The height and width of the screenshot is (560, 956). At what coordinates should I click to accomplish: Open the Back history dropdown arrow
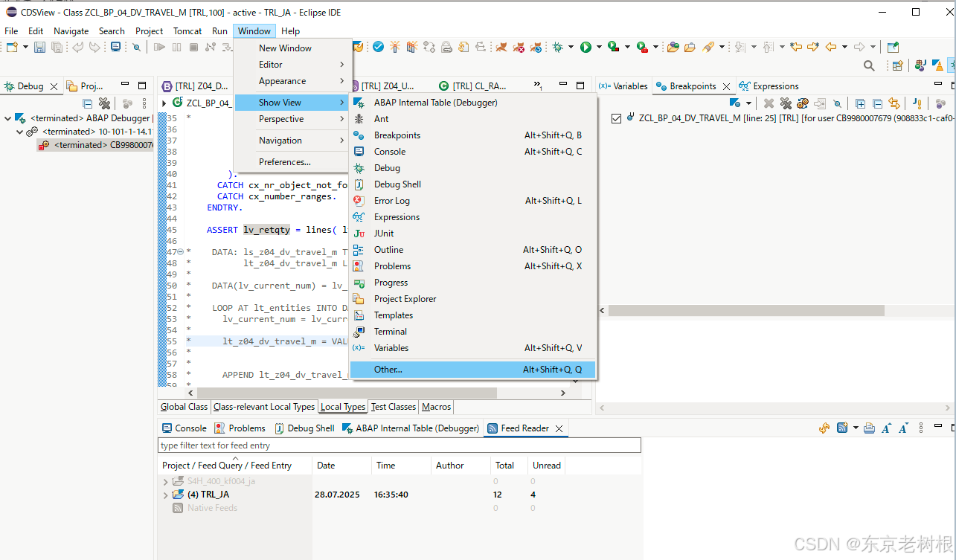[844, 47]
